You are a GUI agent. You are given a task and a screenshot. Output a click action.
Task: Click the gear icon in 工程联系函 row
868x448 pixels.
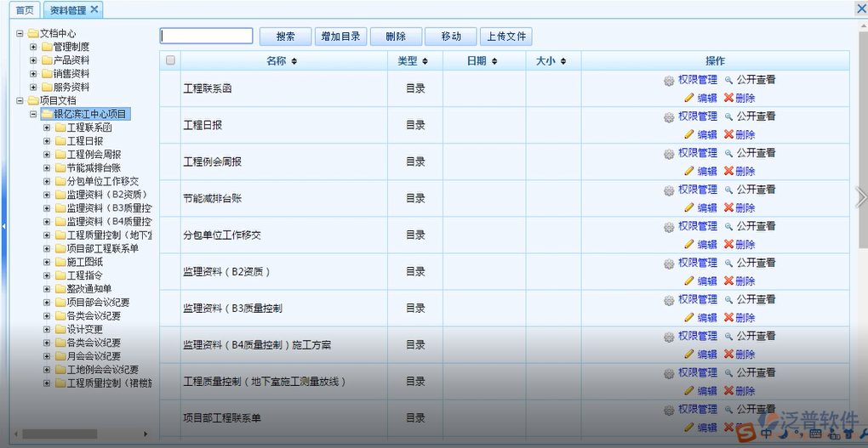point(669,81)
